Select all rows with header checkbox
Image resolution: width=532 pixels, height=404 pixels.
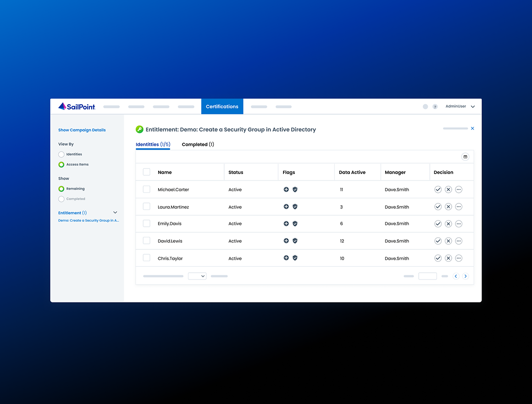[x=147, y=172]
